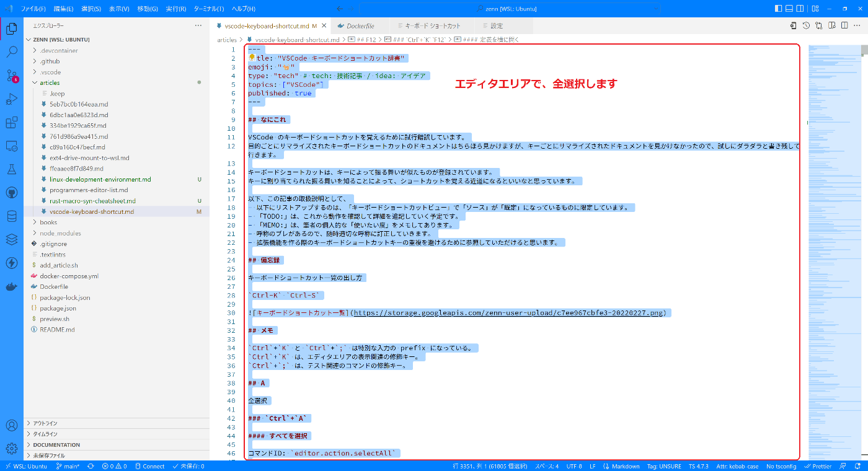Expand the books folder
Viewport: 868px width, 471px height.
click(x=117, y=222)
